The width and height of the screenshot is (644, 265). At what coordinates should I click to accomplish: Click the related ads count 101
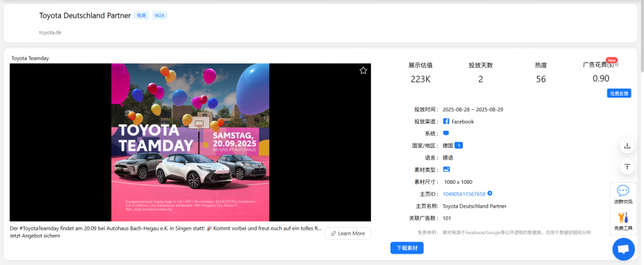[447, 218]
